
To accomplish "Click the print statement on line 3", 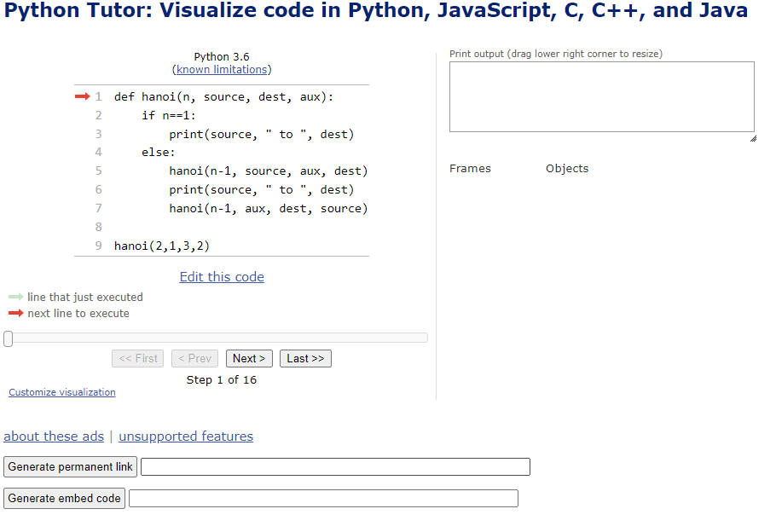I will (261, 135).
